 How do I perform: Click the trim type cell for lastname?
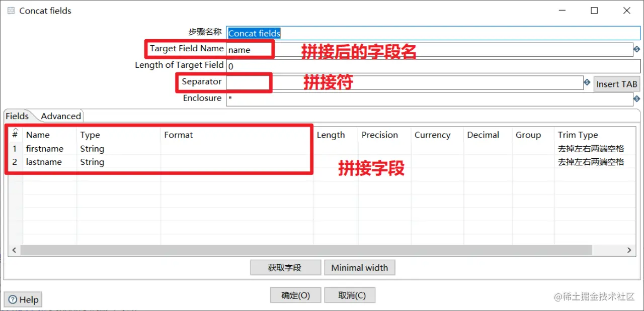594,162
